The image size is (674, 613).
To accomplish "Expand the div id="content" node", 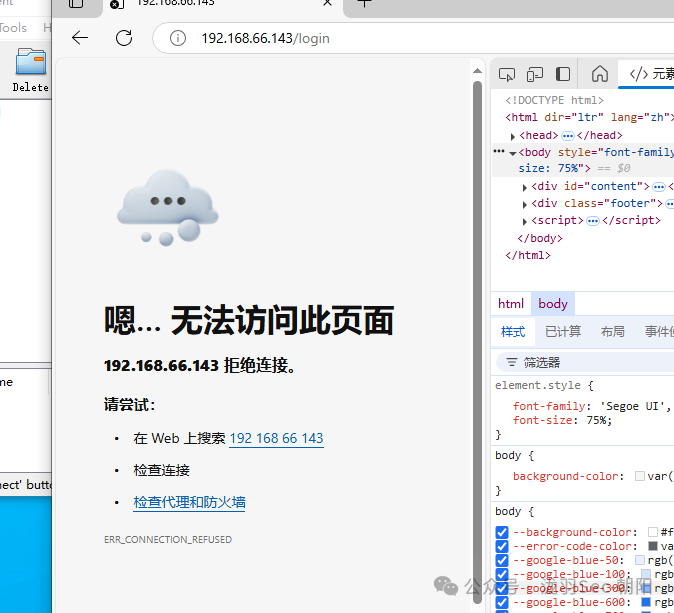I will 524,187.
